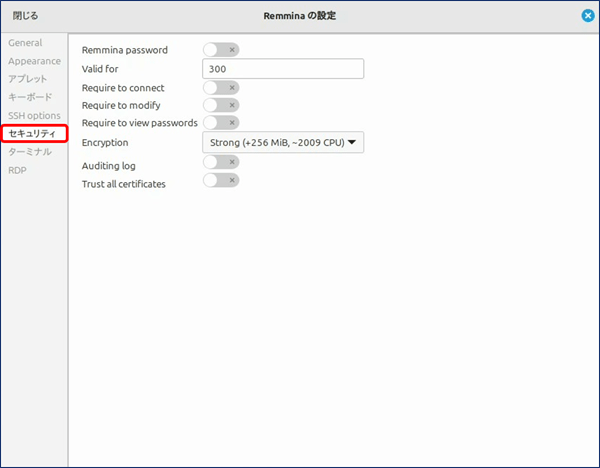This screenshot has height=468, width=600.
Task: Click the Require to modify label
Action: 121,105
